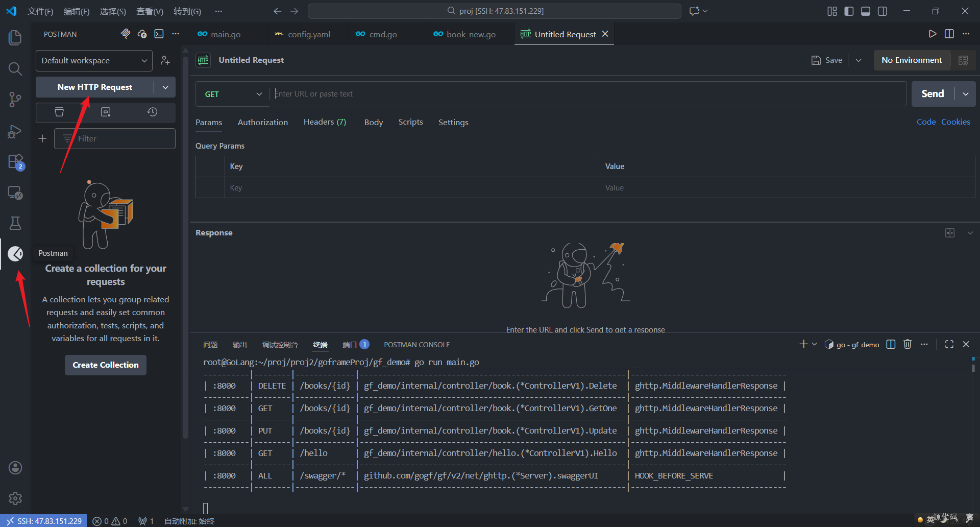This screenshot has height=527, width=980.
Task: Open the Authorization request tab
Action: (x=263, y=123)
